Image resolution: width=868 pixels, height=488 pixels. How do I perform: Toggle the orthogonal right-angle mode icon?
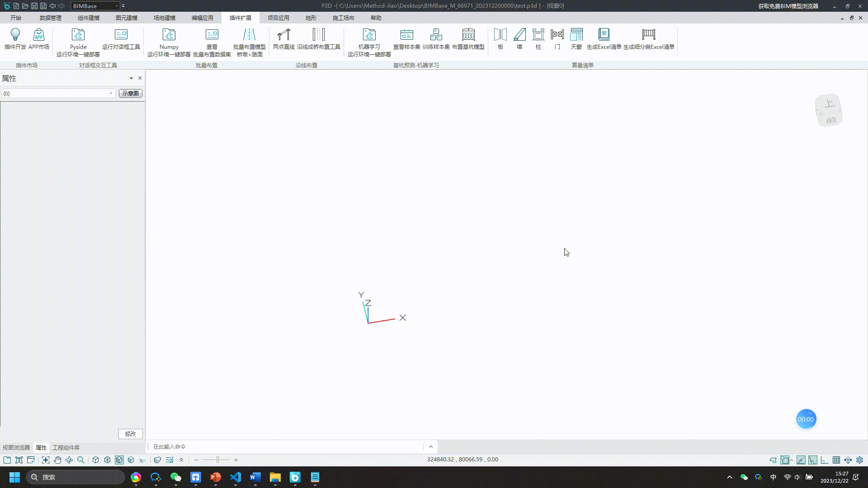[825, 460]
